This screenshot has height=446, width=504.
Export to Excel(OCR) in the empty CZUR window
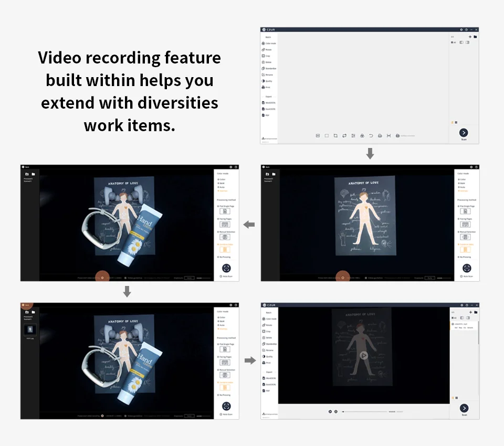tap(269, 109)
